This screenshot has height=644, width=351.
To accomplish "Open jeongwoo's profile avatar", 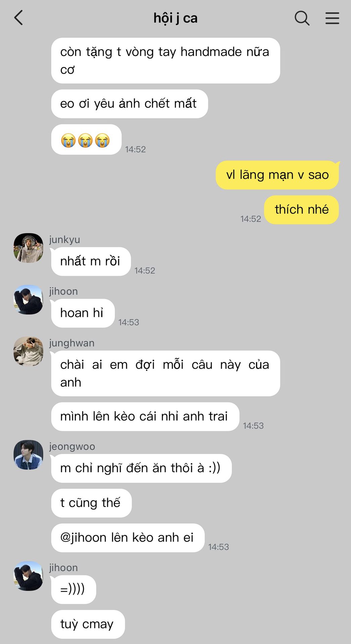I will (x=29, y=455).
